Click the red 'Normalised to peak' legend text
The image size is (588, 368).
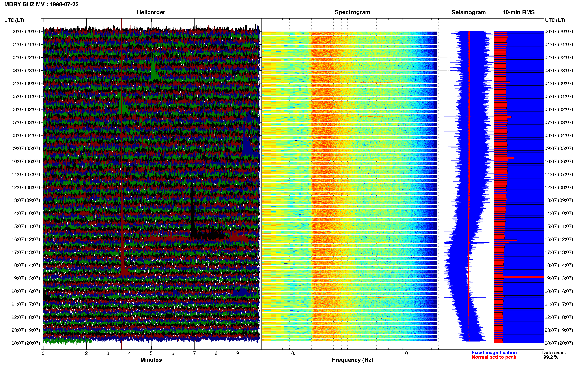[494, 357]
